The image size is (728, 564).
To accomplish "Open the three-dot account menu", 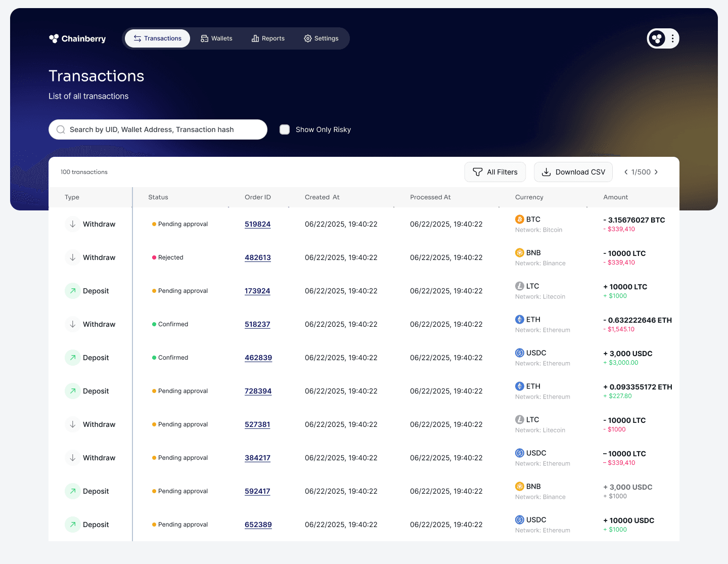I will tap(672, 38).
